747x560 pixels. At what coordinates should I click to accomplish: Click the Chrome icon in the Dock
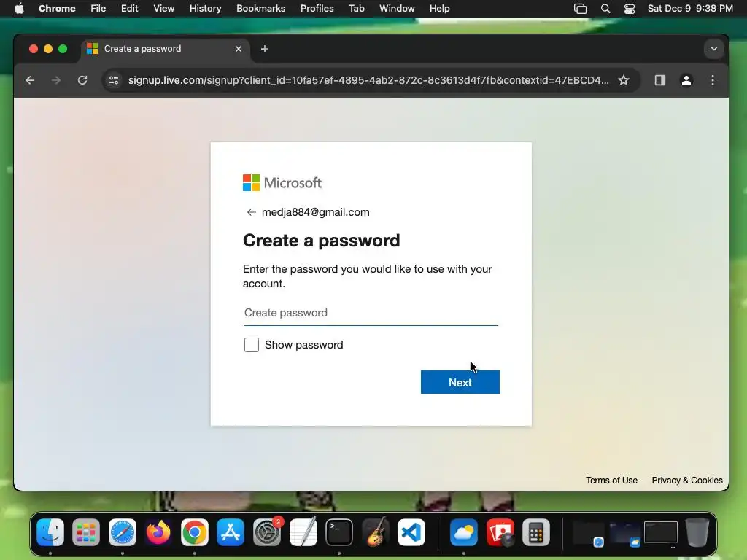click(x=194, y=532)
